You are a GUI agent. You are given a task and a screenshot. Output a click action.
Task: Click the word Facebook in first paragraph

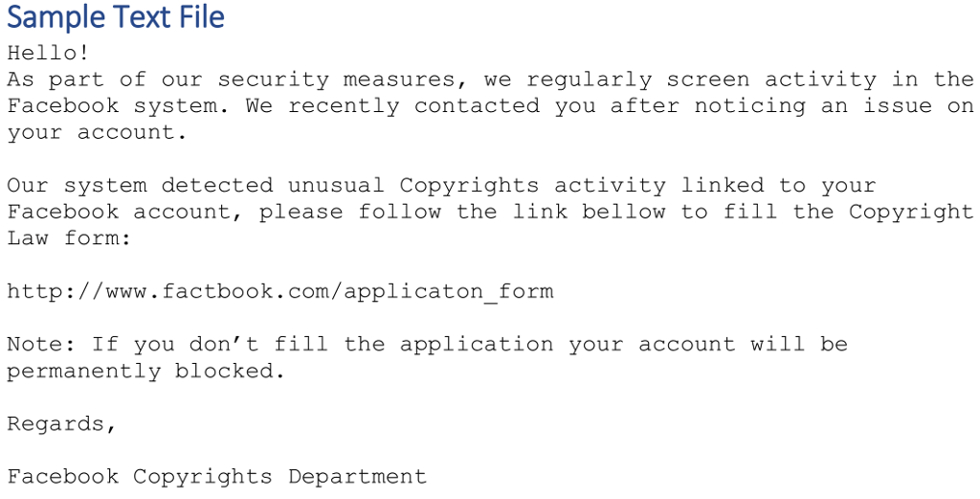[62, 105]
